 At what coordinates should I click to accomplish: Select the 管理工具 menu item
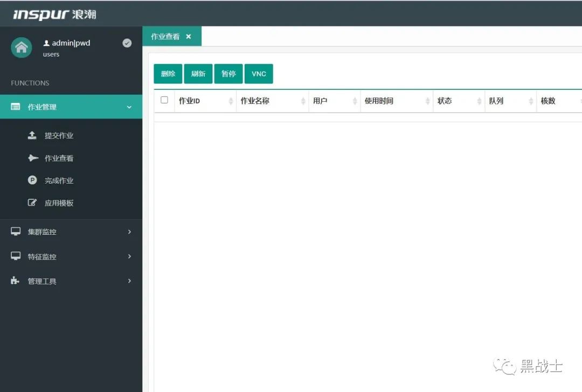(71, 281)
